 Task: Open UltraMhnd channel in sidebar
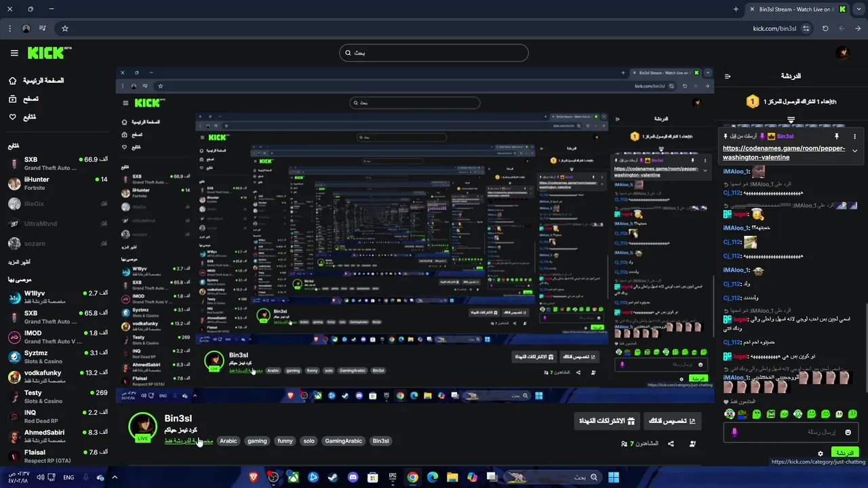(x=58, y=224)
